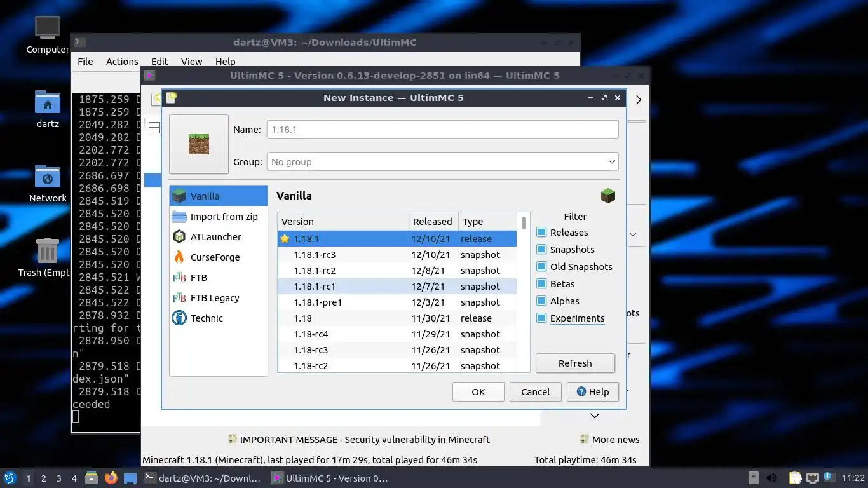Image resolution: width=868 pixels, height=488 pixels.
Task: Open the Edit menu in the terminal
Action: [x=159, y=62]
